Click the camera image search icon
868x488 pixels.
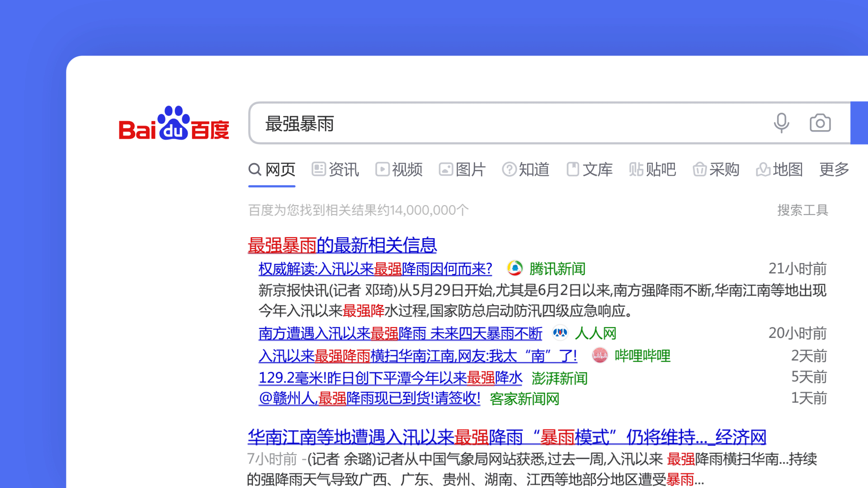[820, 123]
